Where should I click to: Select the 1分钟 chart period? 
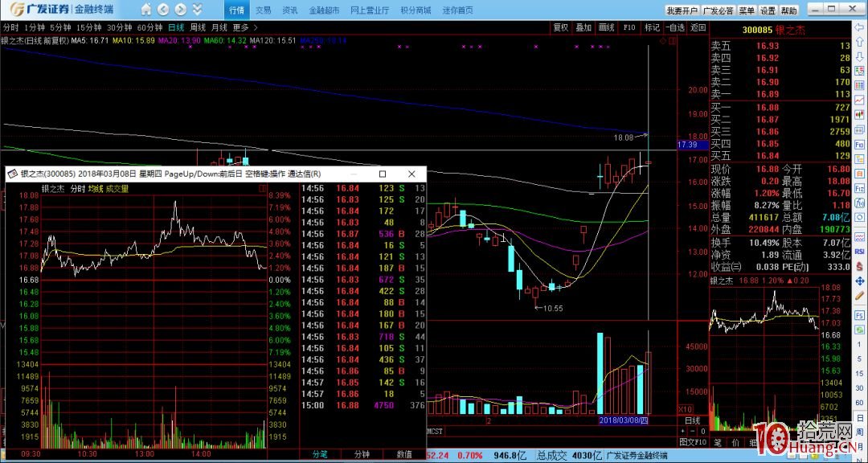coord(35,27)
